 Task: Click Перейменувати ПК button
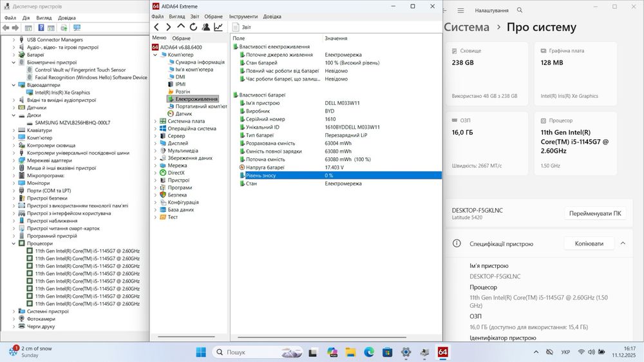coord(595,213)
